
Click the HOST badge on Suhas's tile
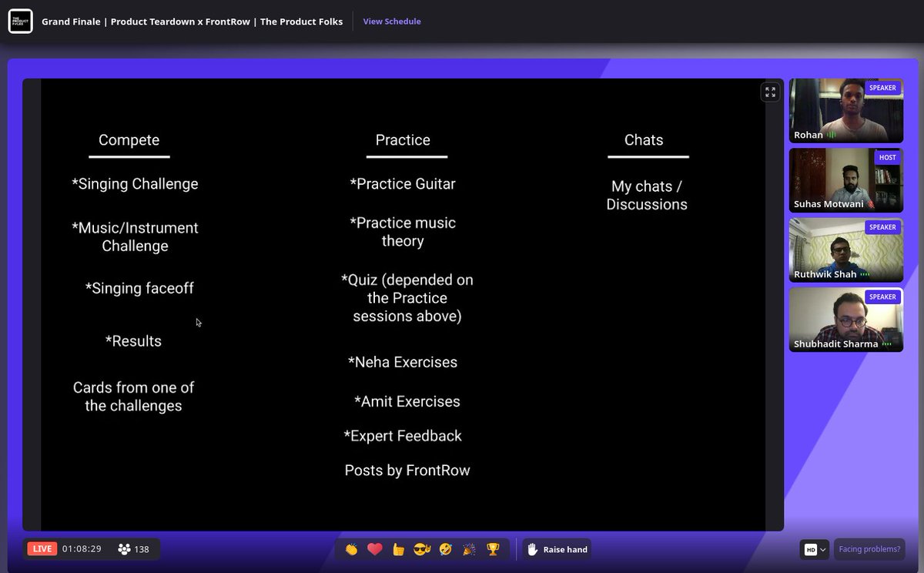click(887, 157)
